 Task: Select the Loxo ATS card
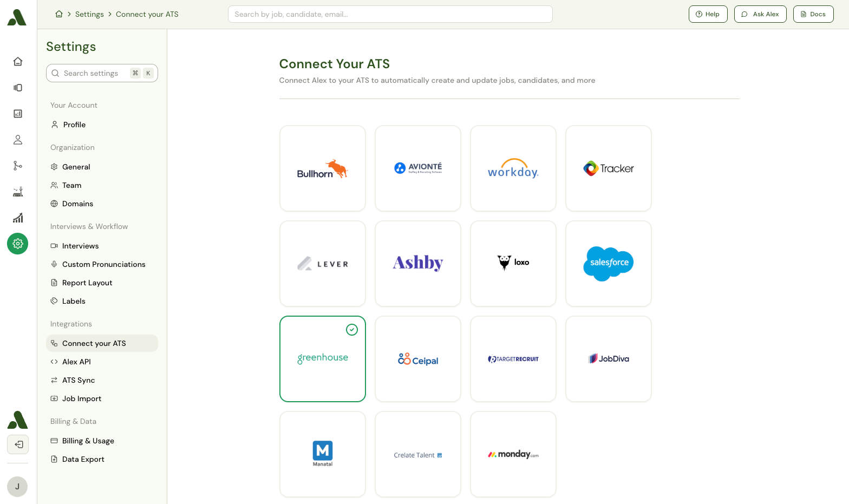(x=513, y=264)
